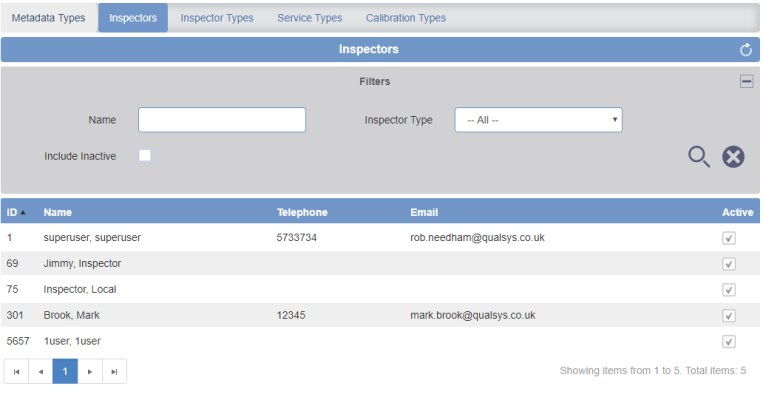Select row 'superuser, superuser'
This screenshot has width=763, height=400.
380,237
